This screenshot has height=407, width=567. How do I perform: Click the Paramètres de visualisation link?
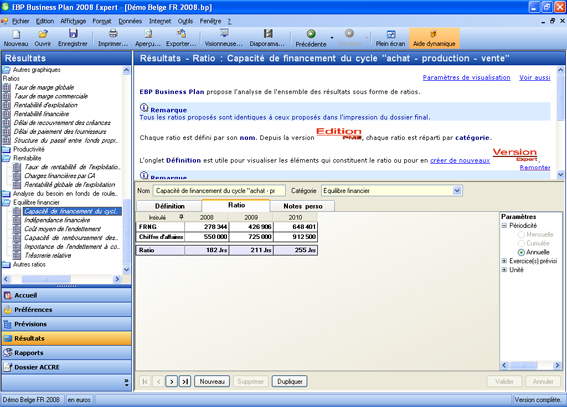tap(466, 77)
